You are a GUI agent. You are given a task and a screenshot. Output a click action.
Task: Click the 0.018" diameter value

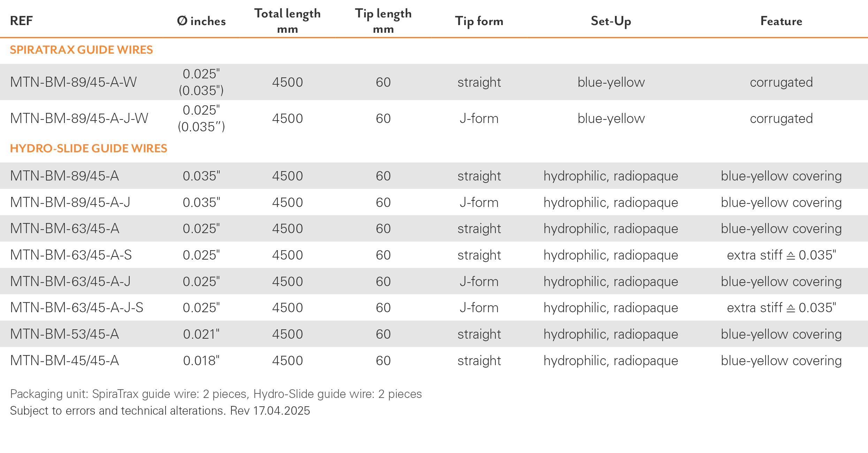pos(201,361)
